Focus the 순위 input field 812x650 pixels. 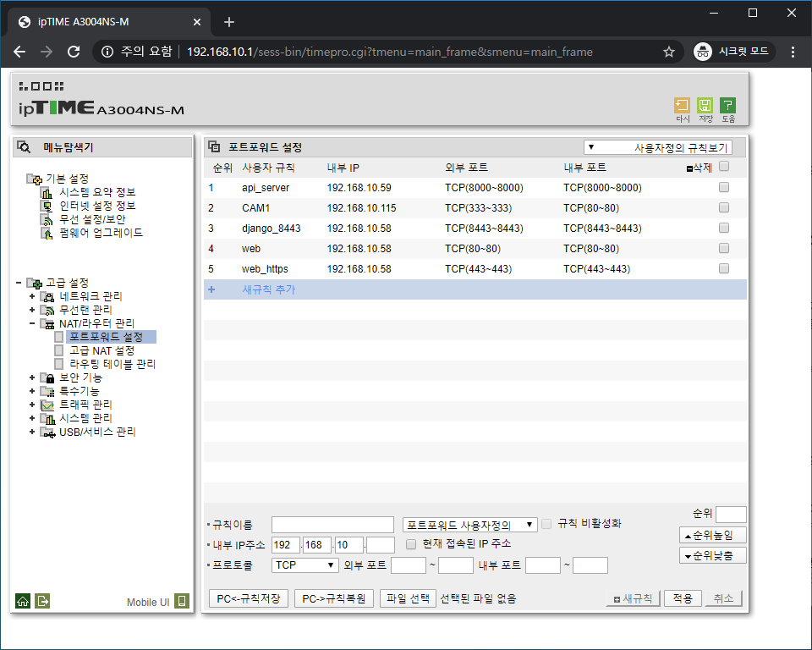pos(731,515)
